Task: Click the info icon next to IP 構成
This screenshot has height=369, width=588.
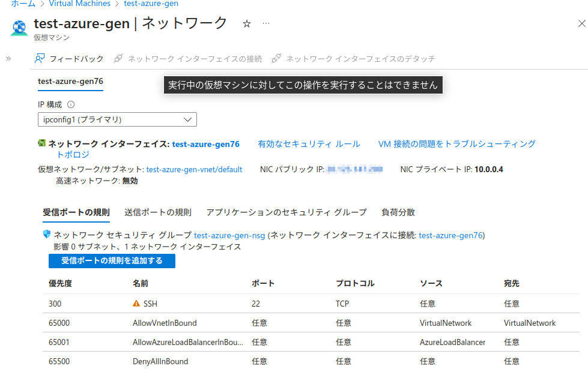Action: [x=72, y=104]
